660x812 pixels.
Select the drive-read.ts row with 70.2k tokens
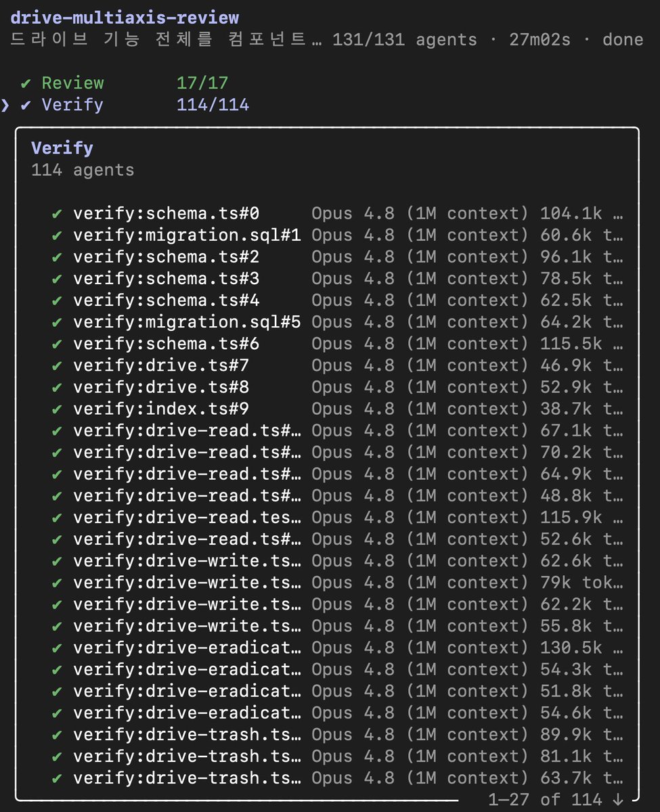click(x=338, y=452)
